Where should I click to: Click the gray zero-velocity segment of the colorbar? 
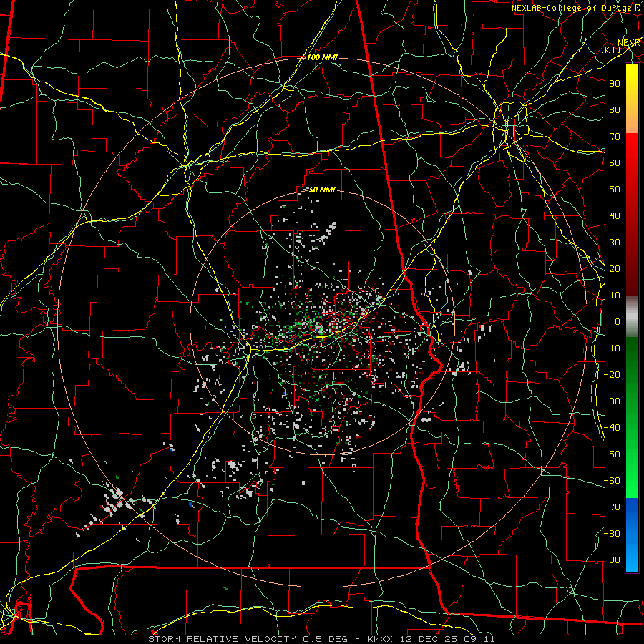click(632, 317)
